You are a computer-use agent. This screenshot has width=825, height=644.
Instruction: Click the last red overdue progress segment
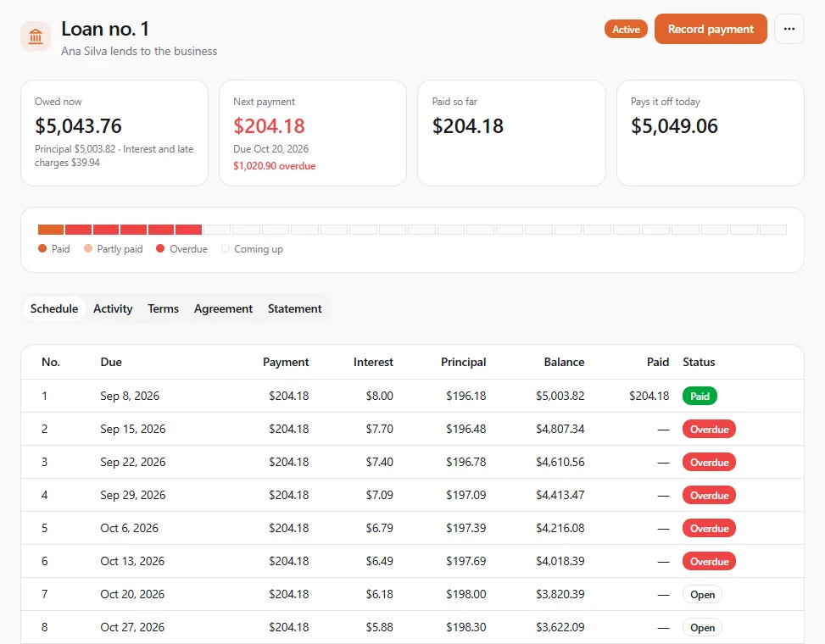(x=188, y=230)
